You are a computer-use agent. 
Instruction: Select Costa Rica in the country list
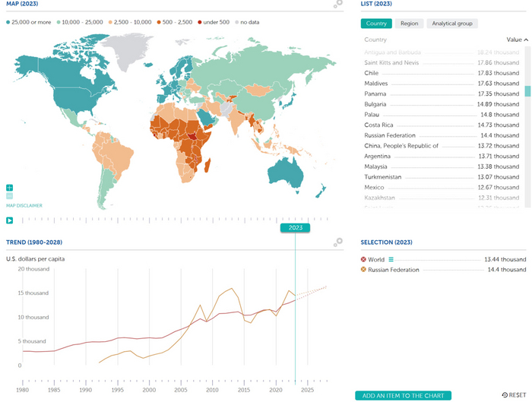383,125
